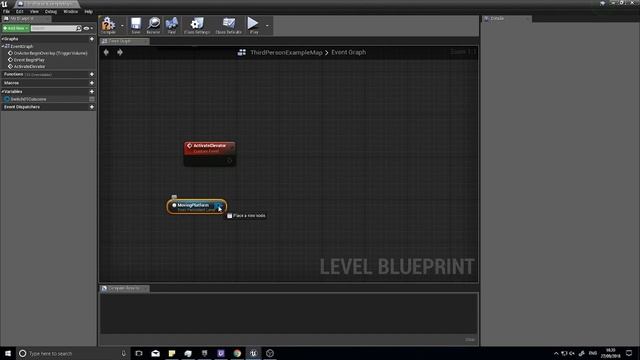Open the Windows notification center
The height and width of the screenshot is (360, 640).
point(629,353)
